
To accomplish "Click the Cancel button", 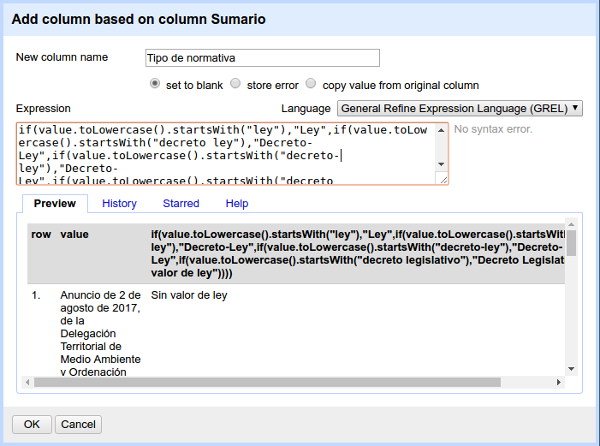I will (79, 424).
